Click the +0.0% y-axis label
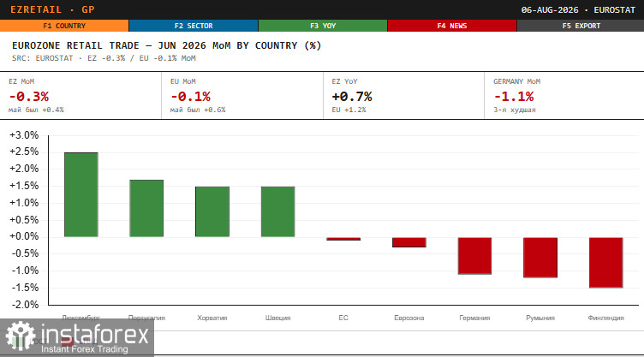 click(x=24, y=236)
